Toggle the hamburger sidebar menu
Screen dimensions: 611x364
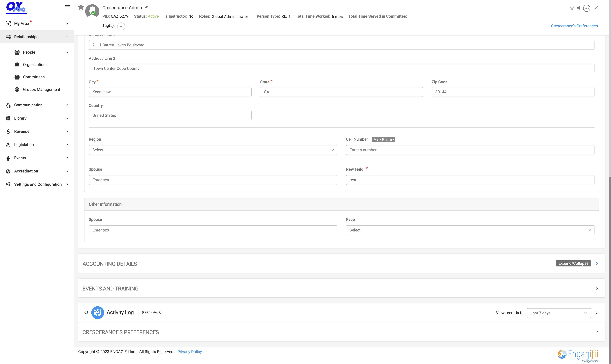67,7
